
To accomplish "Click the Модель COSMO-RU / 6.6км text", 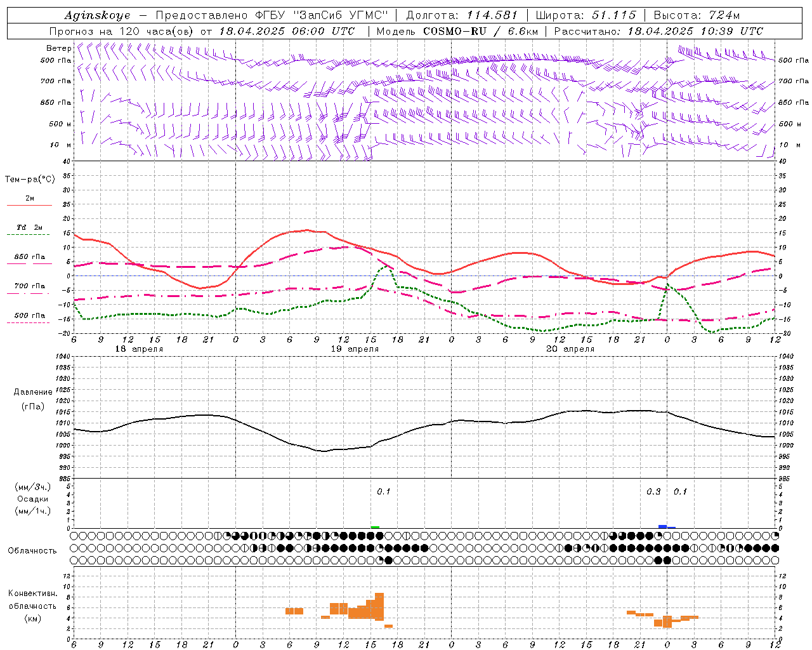I will 457,31.
